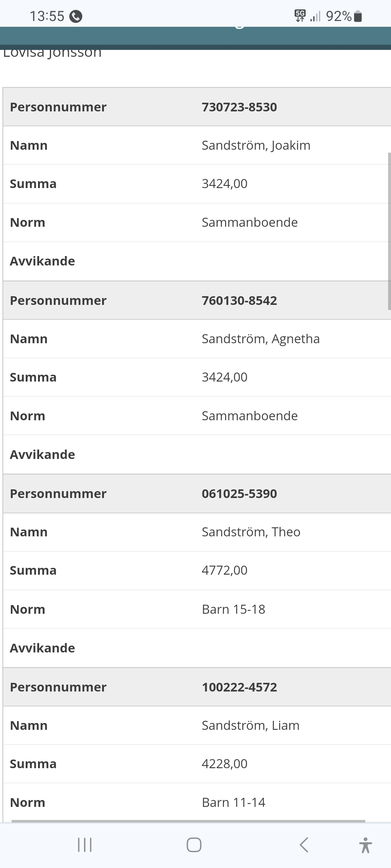Click the horizontal scrollbar at bottom

188,821
